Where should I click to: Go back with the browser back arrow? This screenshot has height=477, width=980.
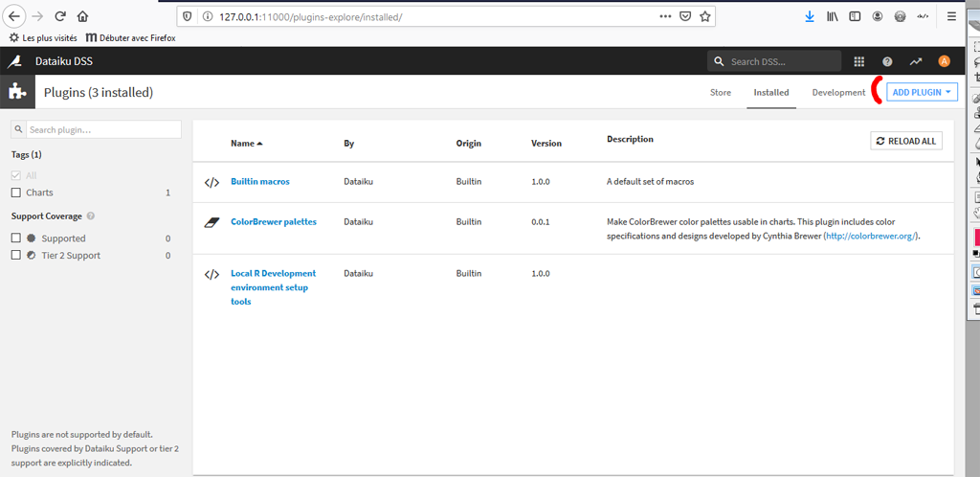[15, 16]
